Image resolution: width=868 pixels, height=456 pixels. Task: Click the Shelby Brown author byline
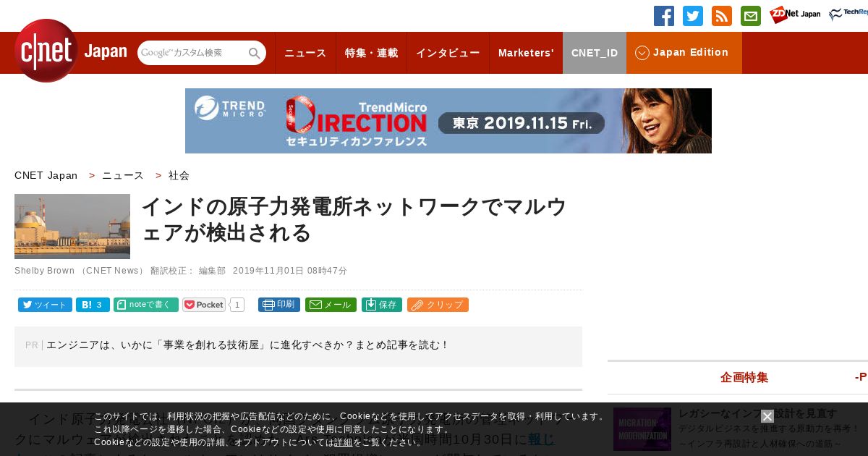point(44,271)
